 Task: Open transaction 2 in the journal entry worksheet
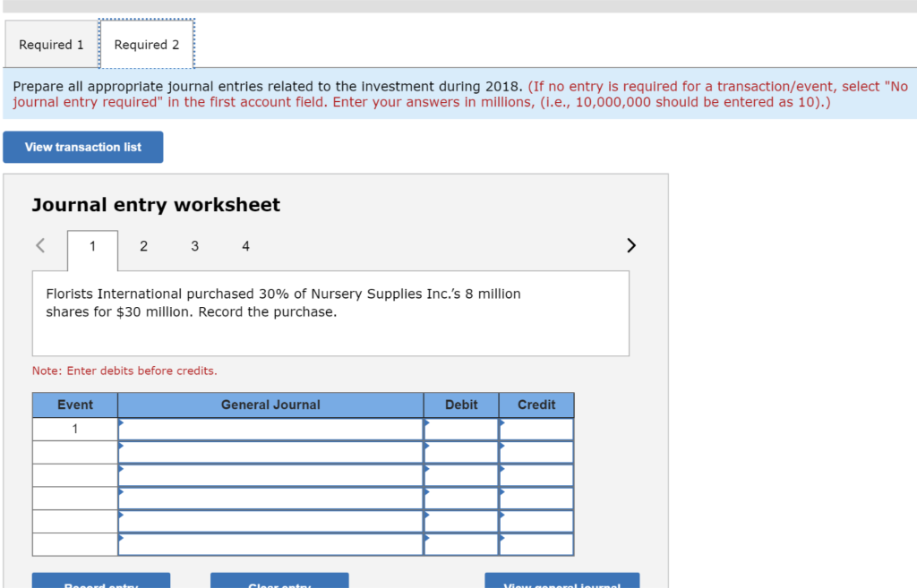(x=143, y=245)
